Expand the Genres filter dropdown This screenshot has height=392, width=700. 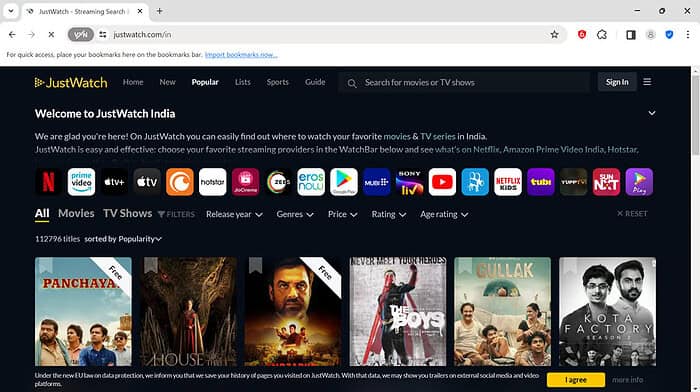pyautogui.click(x=295, y=214)
